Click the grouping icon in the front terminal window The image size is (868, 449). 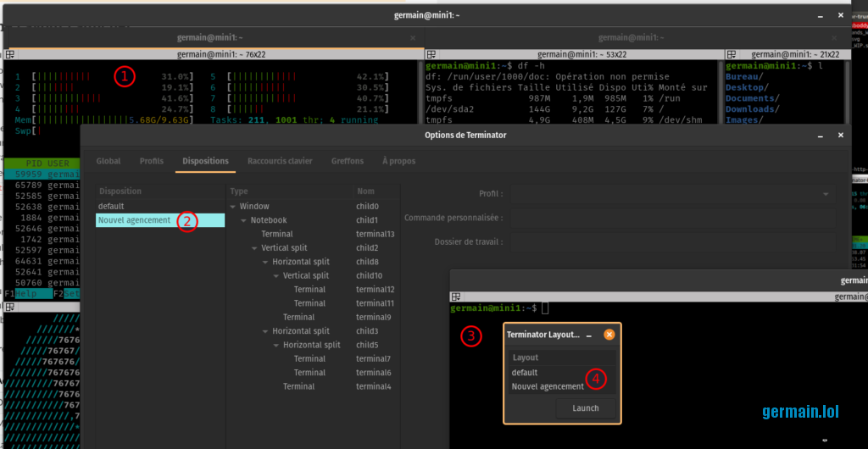455,297
